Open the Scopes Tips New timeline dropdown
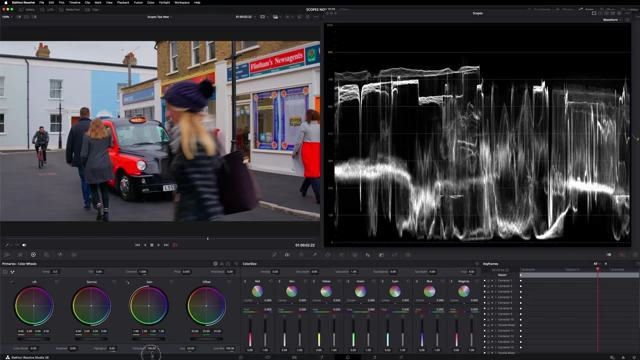Screen dimensions: 640x360 [160, 17]
